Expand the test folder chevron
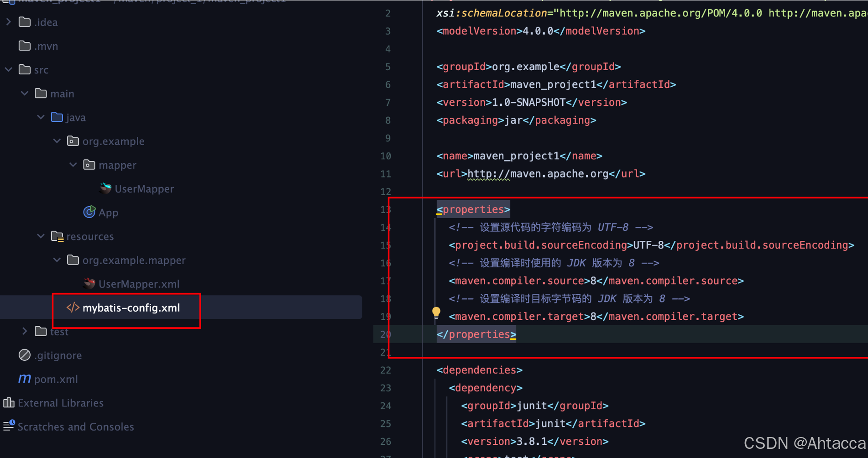Viewport: 868px width, 458px height. [25, 331]
